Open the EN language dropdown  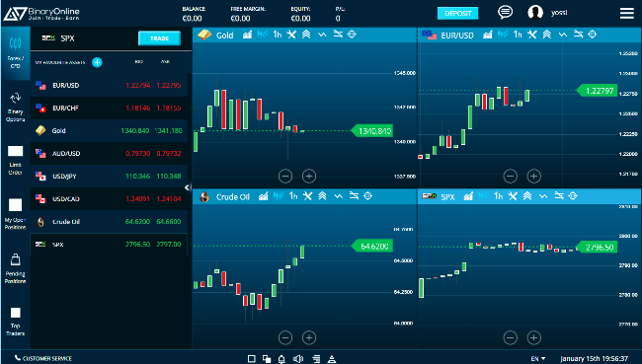[x=538, y=359]
